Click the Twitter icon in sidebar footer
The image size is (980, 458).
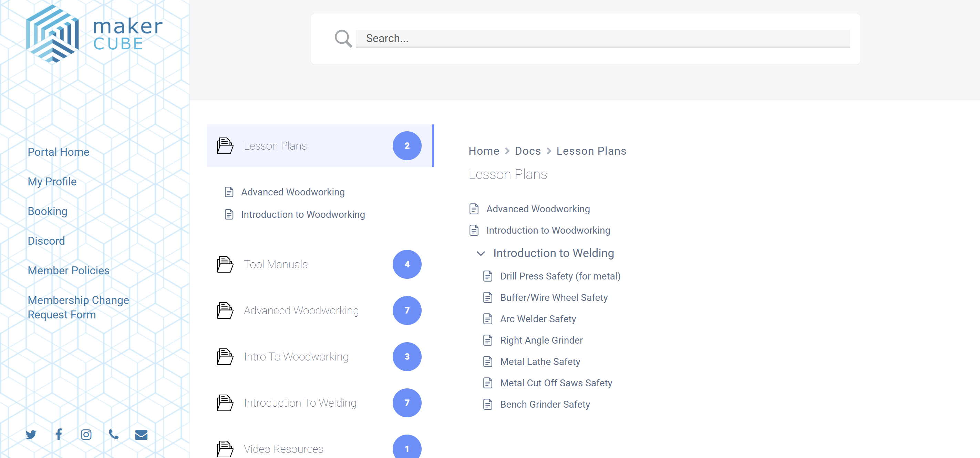(x=31, y=435)
